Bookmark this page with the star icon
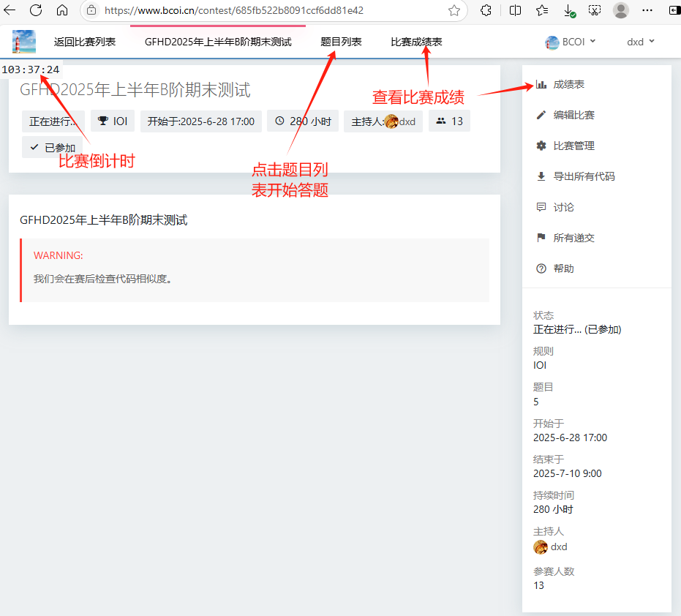The image size is (681, 616). 454,10
